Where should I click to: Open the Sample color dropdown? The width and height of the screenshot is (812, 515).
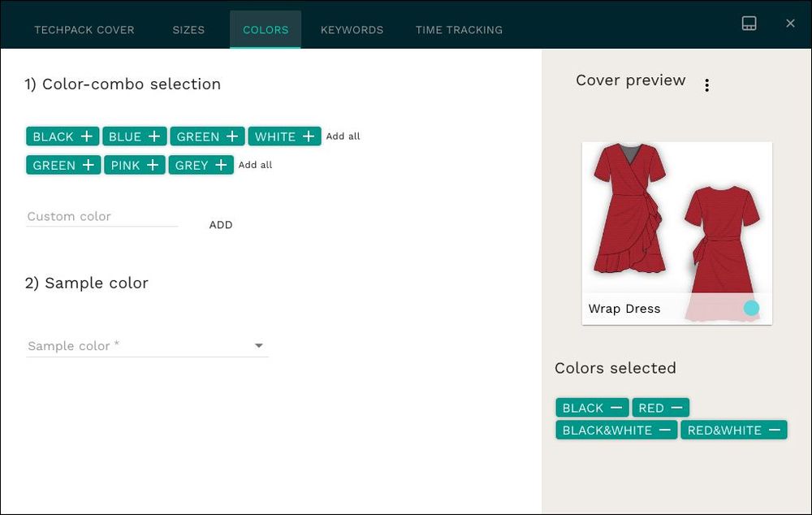click(146, 345)
